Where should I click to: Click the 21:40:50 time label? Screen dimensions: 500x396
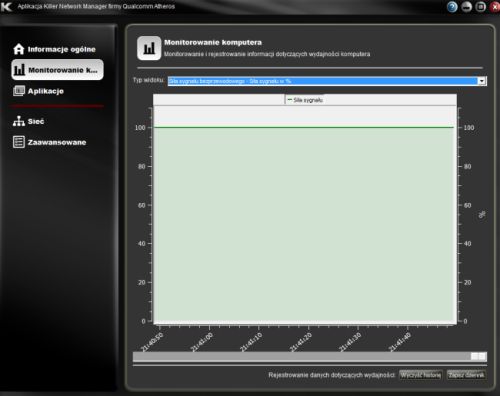point(152,342)
